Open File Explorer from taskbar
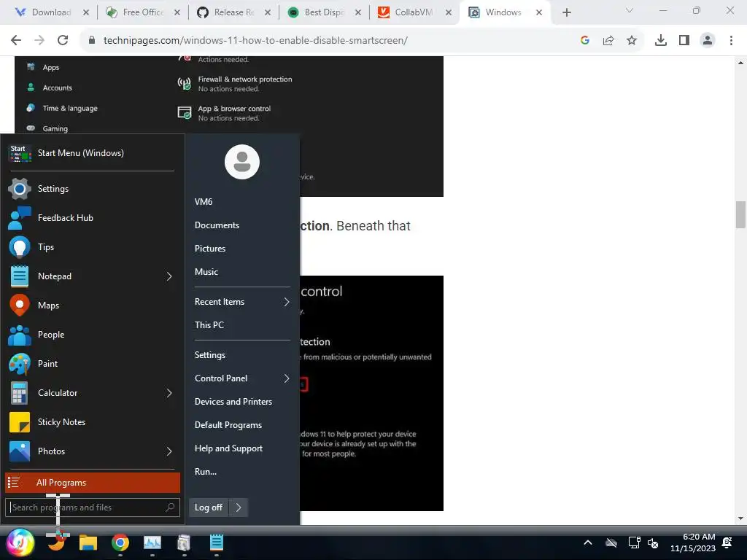Image resolution: width=747 pixels, height=560 pixels. point(88,542)
